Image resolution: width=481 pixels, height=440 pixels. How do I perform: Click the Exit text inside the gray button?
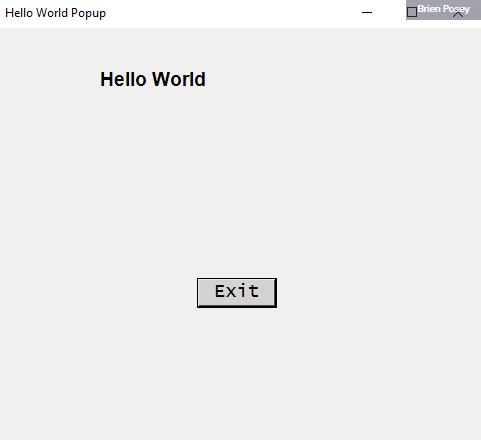tap(237, 291)
